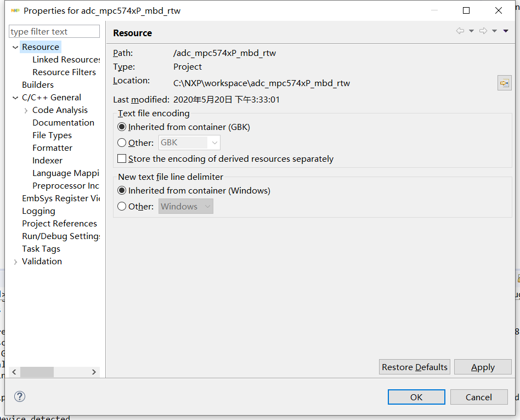Open the Windows line delimiter dropdown
Viewport: 520px width, 420px height.
186,207
